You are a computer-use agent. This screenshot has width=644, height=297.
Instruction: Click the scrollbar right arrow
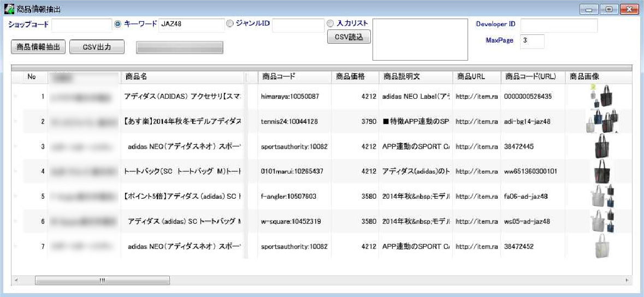pos(627,280)
